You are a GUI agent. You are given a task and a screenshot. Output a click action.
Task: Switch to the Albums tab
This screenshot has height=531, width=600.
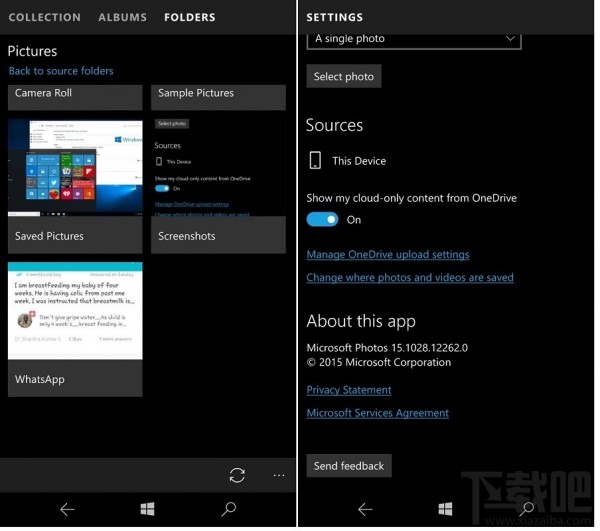(x=122, y=17)
